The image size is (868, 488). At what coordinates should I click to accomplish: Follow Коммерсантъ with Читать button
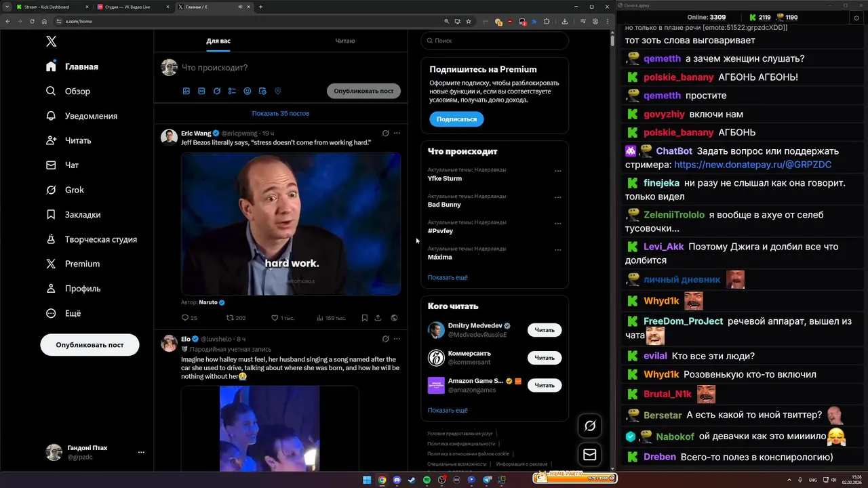click(545, 358)
